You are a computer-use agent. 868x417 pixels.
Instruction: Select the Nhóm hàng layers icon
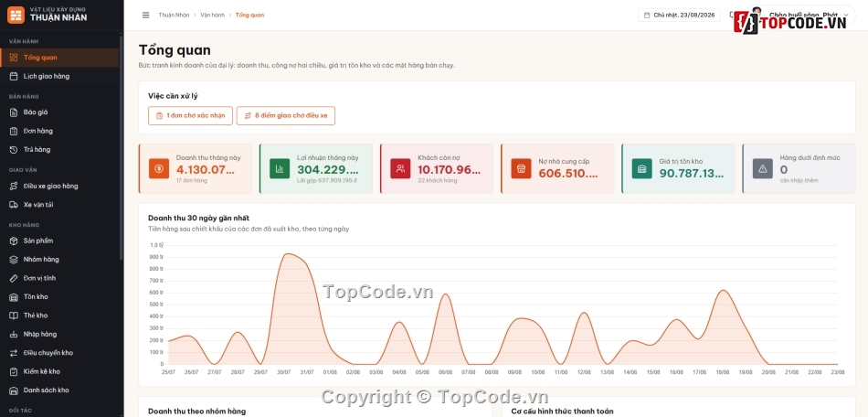click(14, 260)
